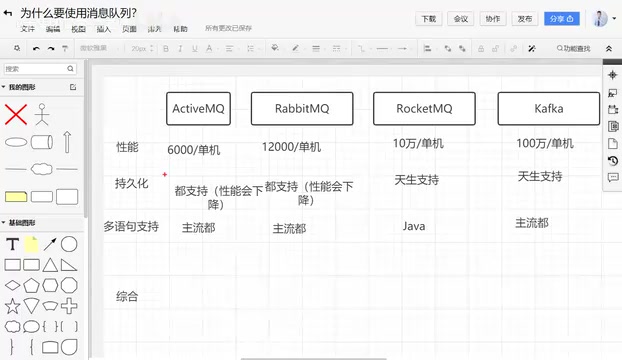Select the Kafka box on canvas
622x360 pixels.
coord(549,109)
